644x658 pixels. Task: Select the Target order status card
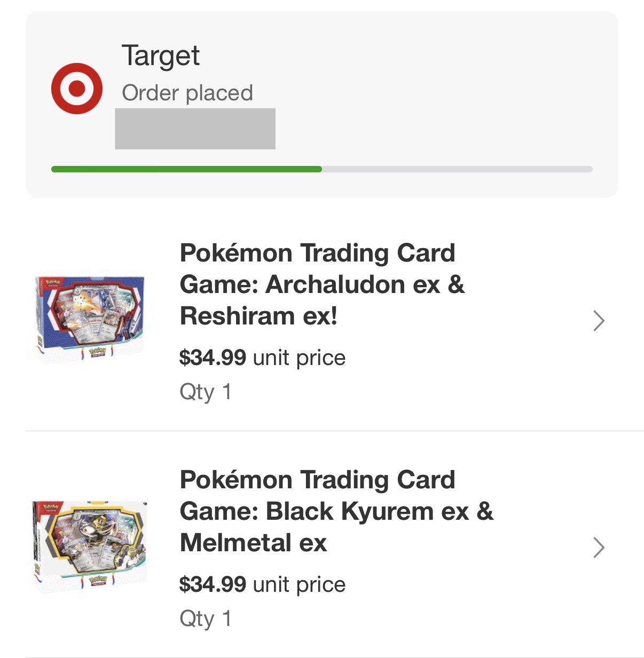pos(322,105)
